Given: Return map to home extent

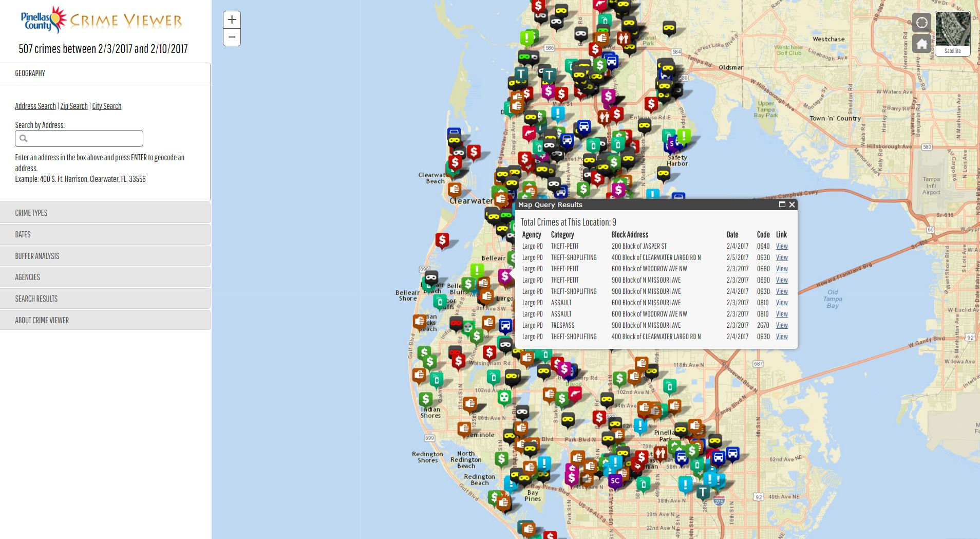Looking at the screenshot, I should coord(921,44).
